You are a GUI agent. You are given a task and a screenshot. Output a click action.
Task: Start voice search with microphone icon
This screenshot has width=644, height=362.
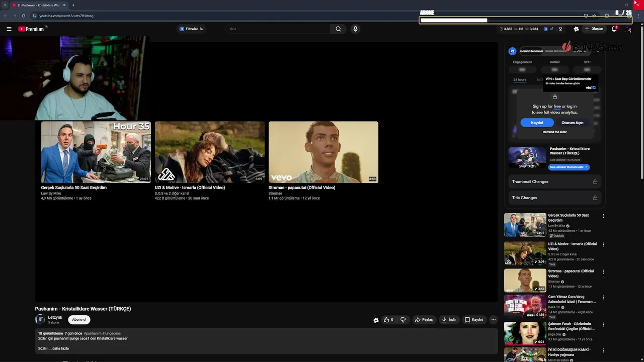355,29
